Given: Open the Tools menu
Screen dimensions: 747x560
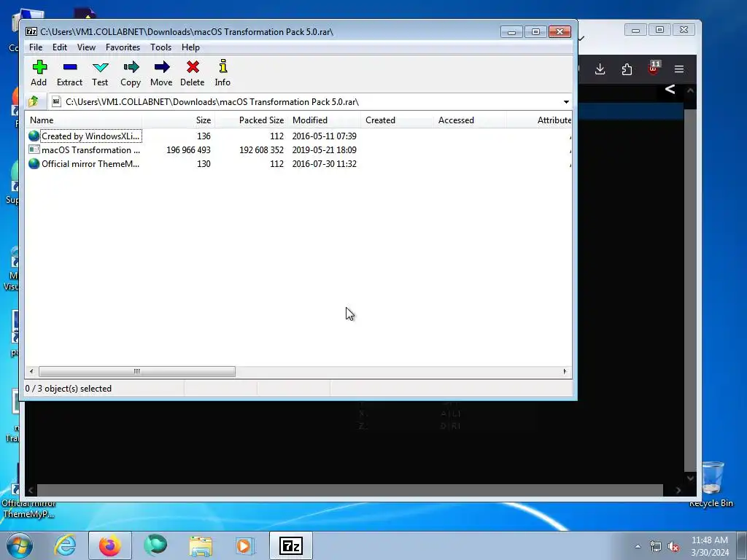Looking at the screenshot, I should 160,47.
